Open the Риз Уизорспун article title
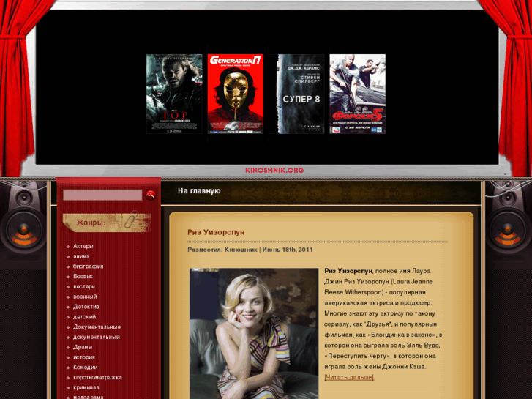 (216, 232)
